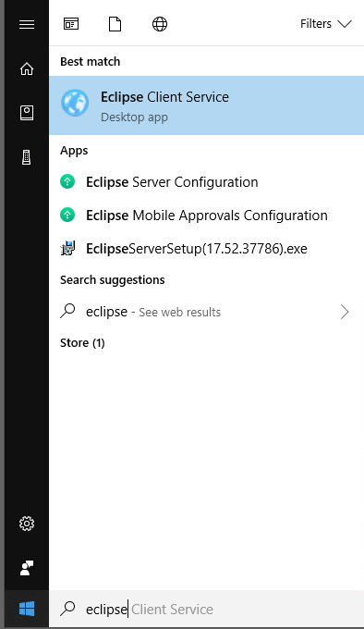The image size is (364, 629).
Task: Click the magnifier icon beside eclipse suggestion
Action: [x=67, y=311]
